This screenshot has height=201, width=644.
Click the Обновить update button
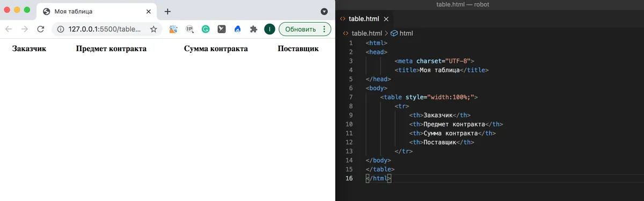click(x=301, y=29)
